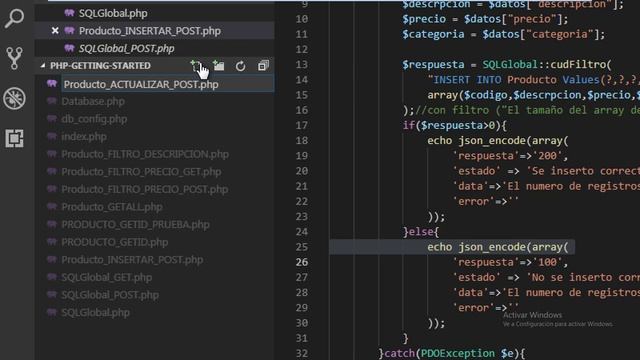Click the New File icon in explorer header
The height and width of the screenshot is (360, 640).
click(196, 65)
